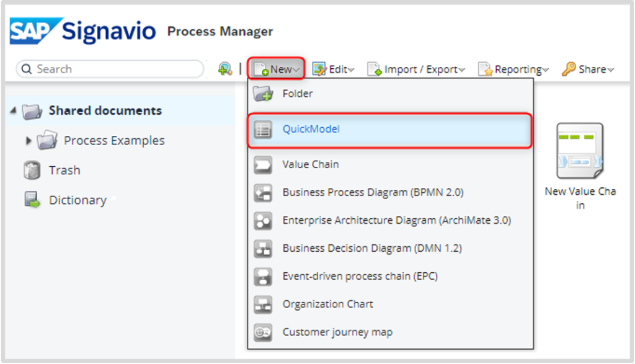Click the Trash bin icon
635x364 pixels.
click(x=32, y=170)
